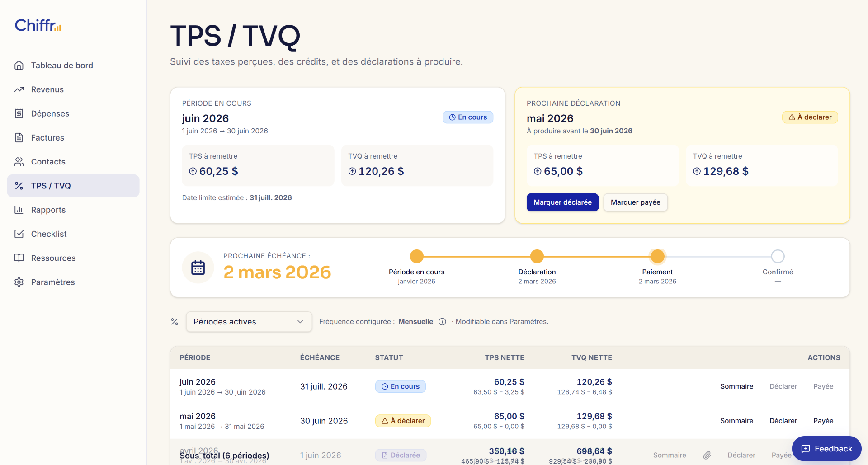Go to Tableau de bord

[x=73, y=66]
